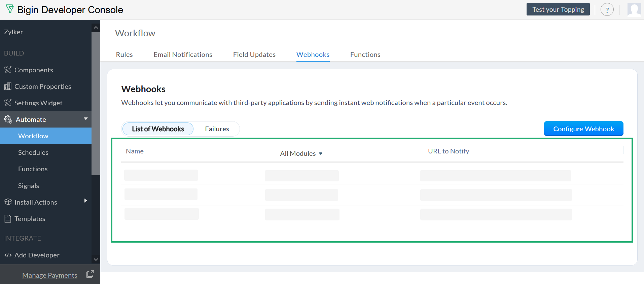Viewport: 644px width, 284px height.
Task: Click the Zylker app name
Action: 13,32
